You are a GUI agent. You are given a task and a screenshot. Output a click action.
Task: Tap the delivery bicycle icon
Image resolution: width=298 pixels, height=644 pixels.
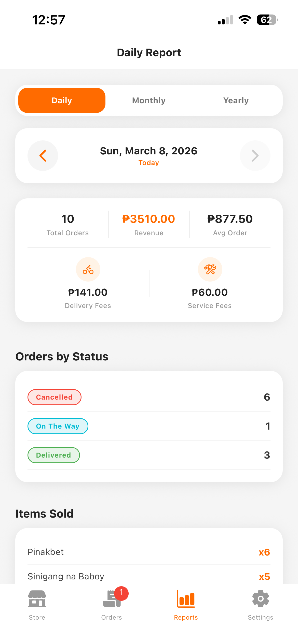(x=88, y=270)
